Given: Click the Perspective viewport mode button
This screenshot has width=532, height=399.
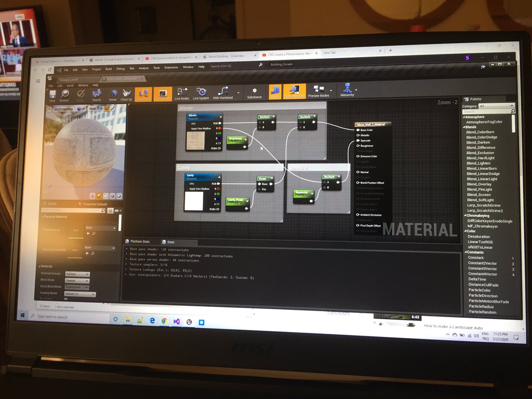Looking at the screenshot, I should coord(63,109).
